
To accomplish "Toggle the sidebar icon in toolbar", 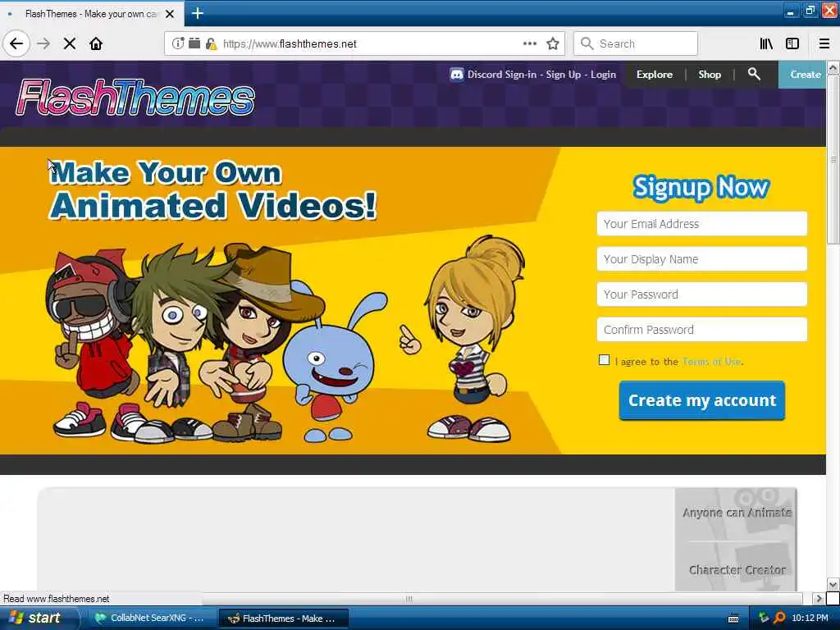I will (x=792, y=43).
